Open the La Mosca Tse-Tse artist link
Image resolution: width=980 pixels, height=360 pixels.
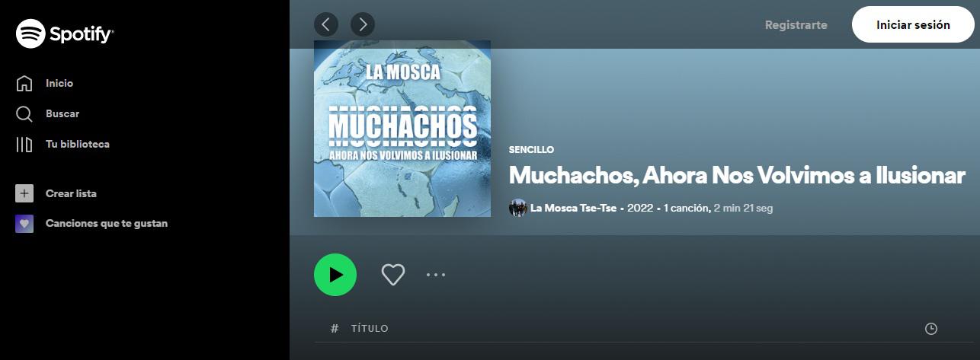tap(573, 208)
